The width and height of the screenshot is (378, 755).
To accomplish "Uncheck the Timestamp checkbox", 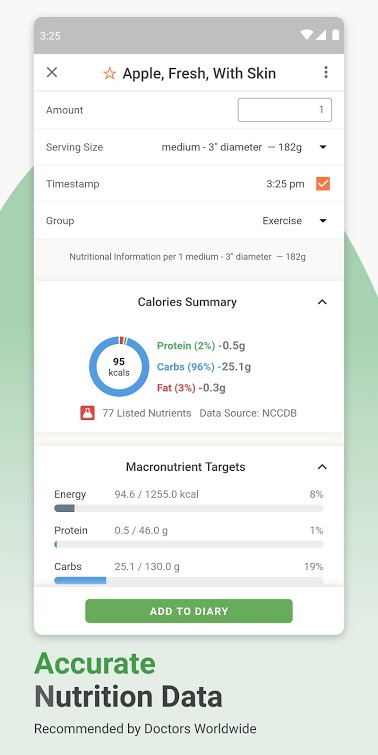I will pos(323,183).
